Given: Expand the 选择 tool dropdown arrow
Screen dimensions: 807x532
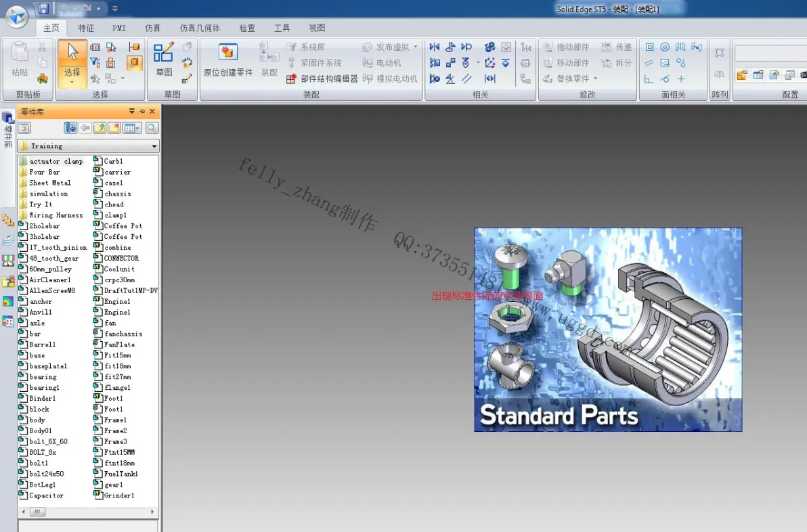Looking at the screenshot, I should (72, 82).
